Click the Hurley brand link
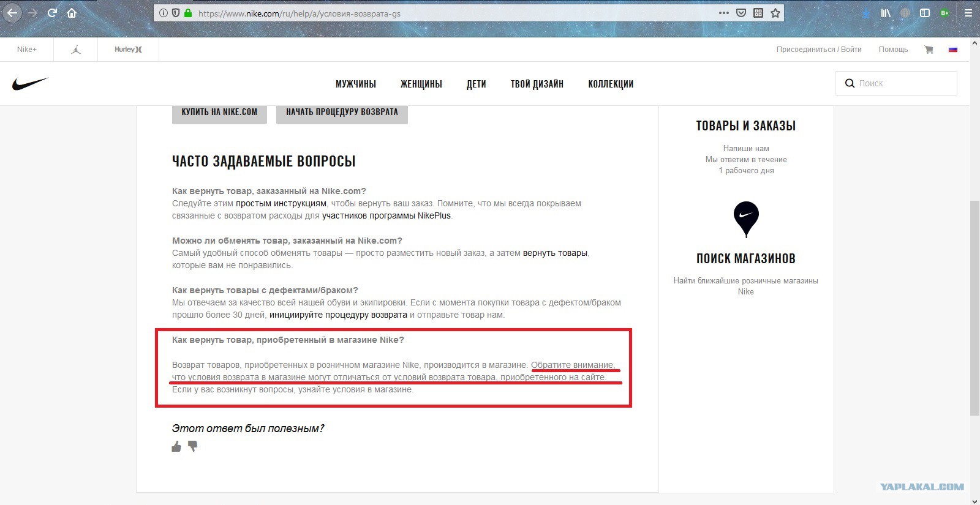980x505 pixels. 128,50
